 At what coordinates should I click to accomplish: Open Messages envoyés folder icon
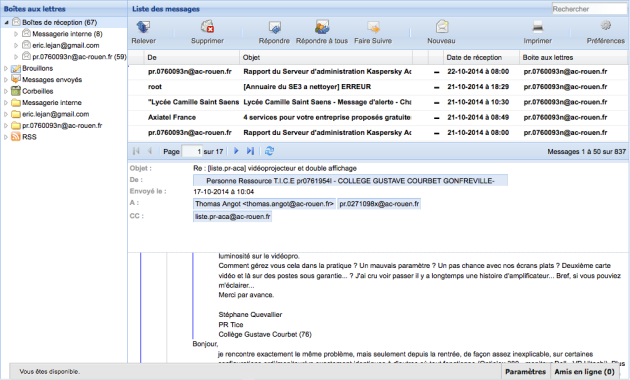(16, 80)
